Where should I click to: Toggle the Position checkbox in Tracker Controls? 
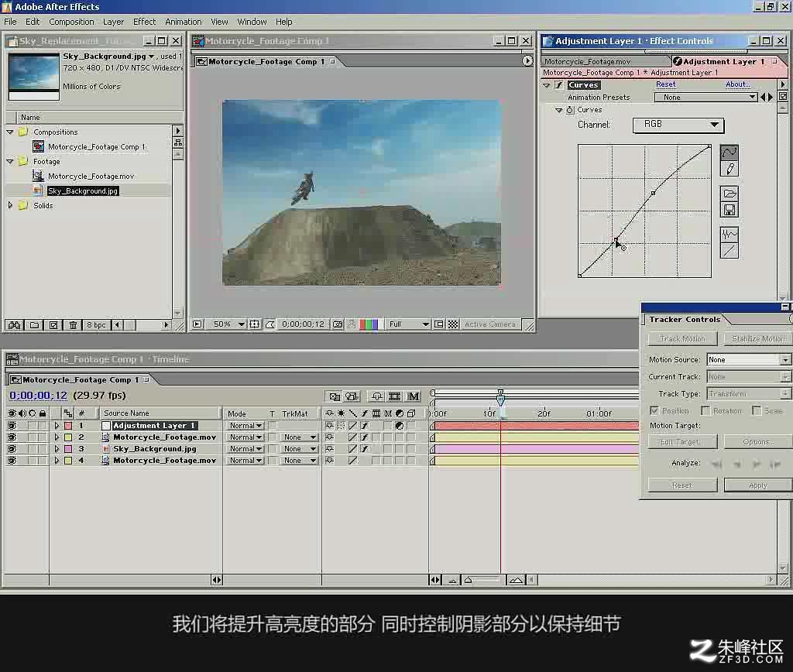(654, 410)
